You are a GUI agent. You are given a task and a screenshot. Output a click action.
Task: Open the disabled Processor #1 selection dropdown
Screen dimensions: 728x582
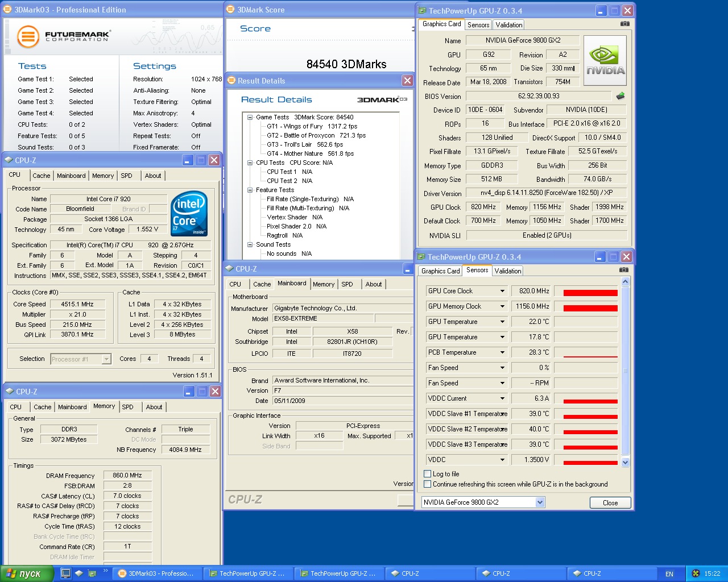[81, 359]
